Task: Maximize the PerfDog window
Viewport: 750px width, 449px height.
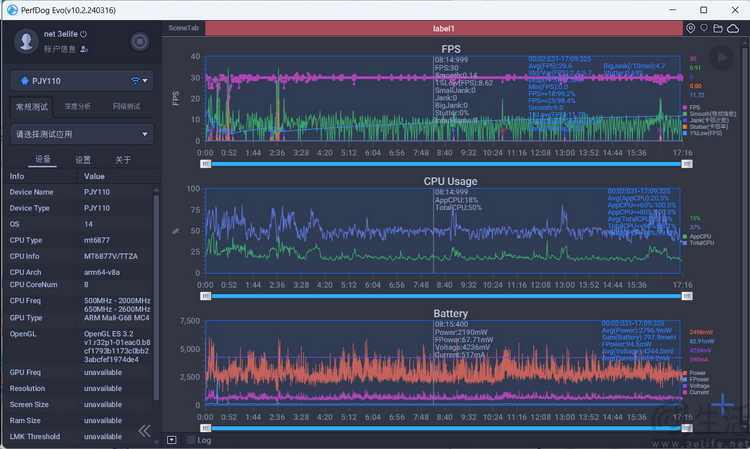Action: [704, 10]
